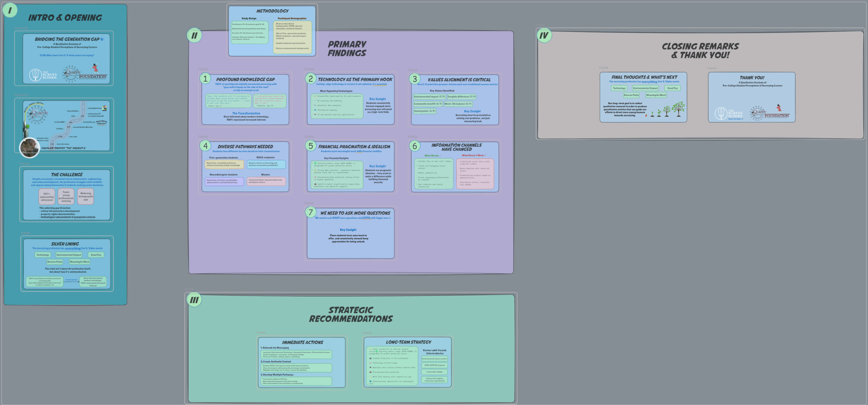This screenshot has height=405, width=868.
Task: Click the Roman numeral III section badge
Action: tap(194, 300)
